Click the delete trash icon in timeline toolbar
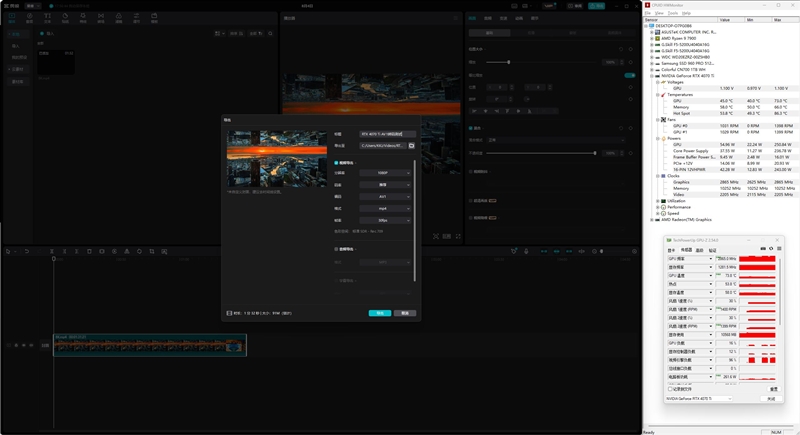Screen dimensions: 800x435 (89, 251)
